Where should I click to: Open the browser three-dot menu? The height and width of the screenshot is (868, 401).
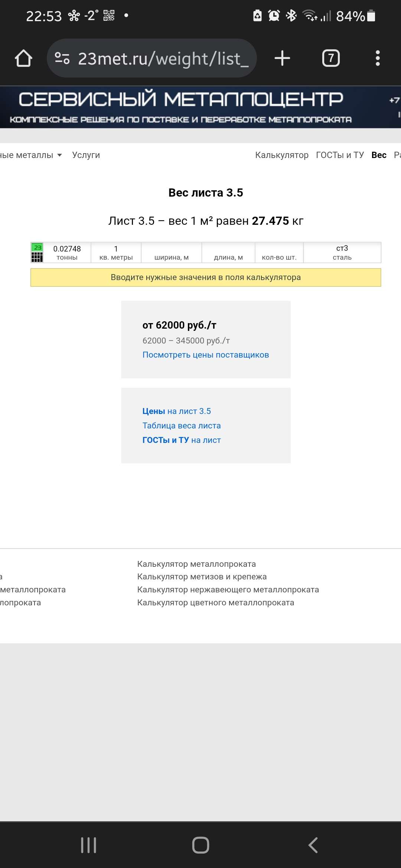pyautogui.click(x=378, y=58)
